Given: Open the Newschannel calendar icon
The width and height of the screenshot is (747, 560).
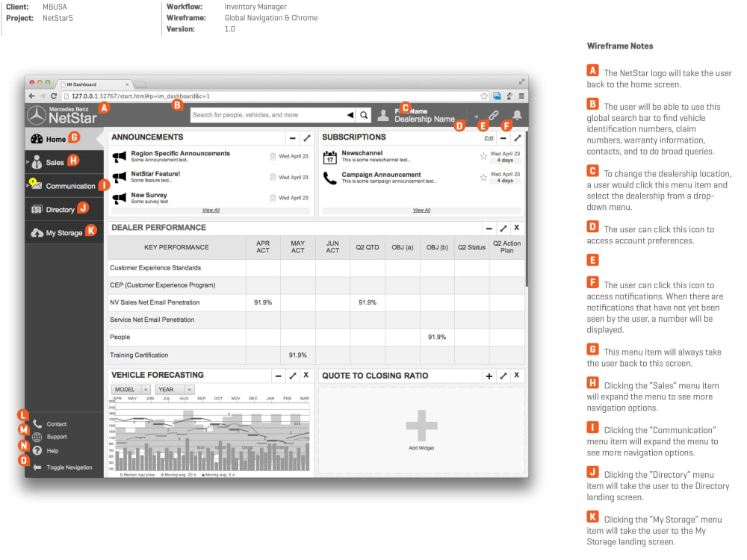Looking at the screenshot, I should tap(330, 157).
